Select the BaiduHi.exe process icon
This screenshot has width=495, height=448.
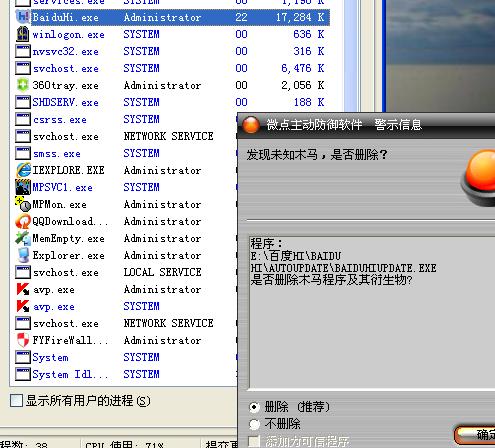23,17
